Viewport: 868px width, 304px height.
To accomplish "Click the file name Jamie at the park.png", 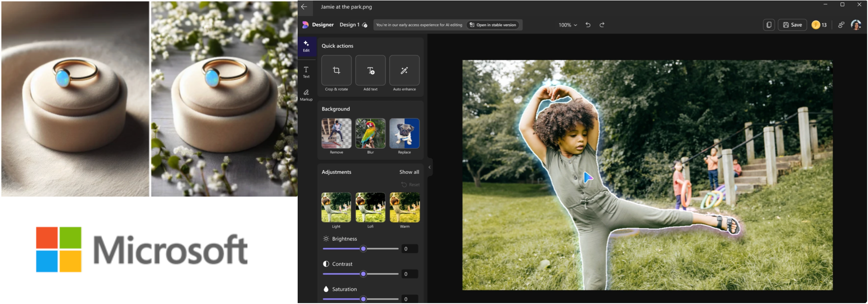I will (346, 7).
